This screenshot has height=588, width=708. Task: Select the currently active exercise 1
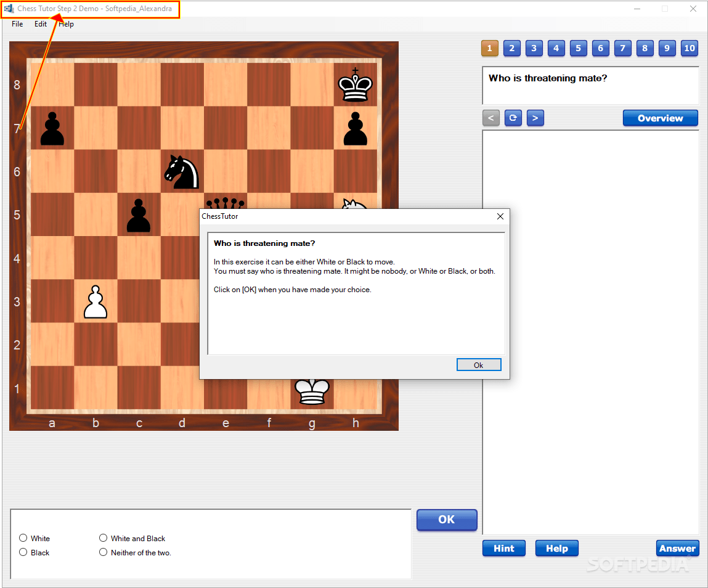click(489, 48)
